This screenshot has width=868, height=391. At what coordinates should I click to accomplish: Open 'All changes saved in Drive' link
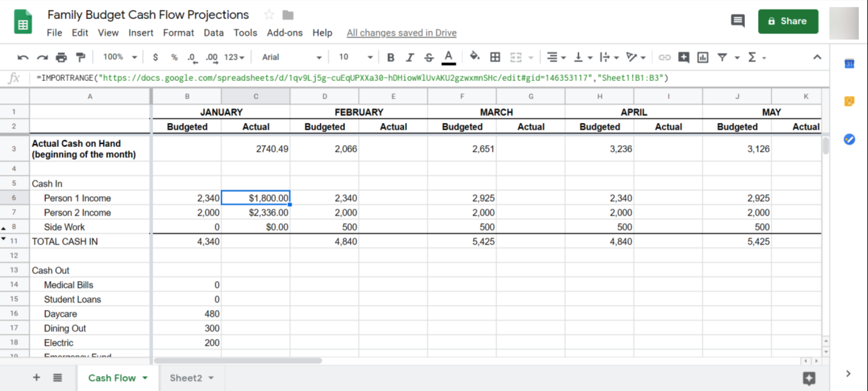point(401,33)
